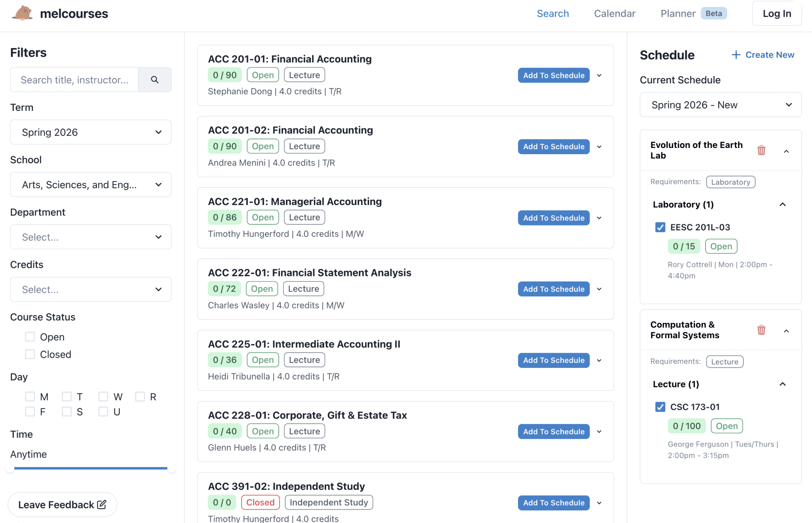Switch to the Calendar tab
Viewport: 812px width, 523px height.
point(614,14)
